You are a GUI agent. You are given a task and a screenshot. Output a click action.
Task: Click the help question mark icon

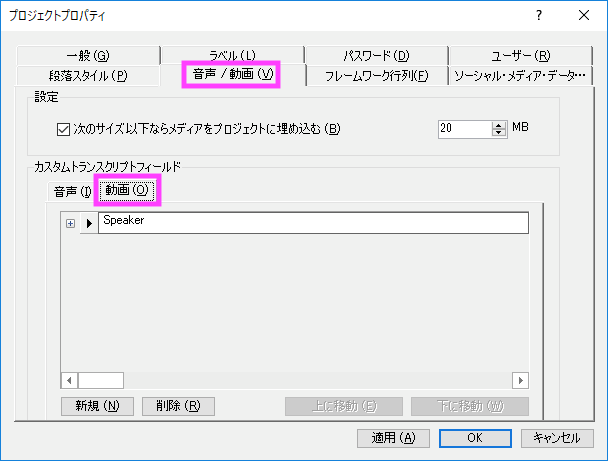539,15
